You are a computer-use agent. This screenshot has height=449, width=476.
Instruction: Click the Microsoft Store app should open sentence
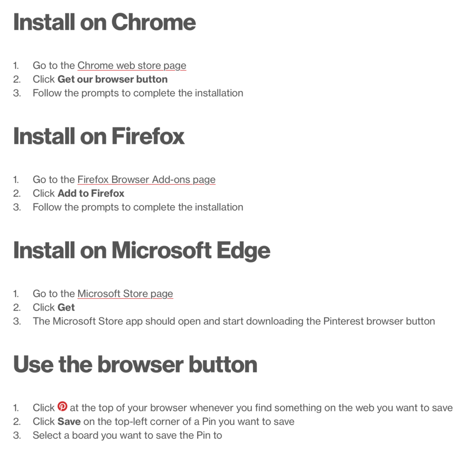coord(233,321)
